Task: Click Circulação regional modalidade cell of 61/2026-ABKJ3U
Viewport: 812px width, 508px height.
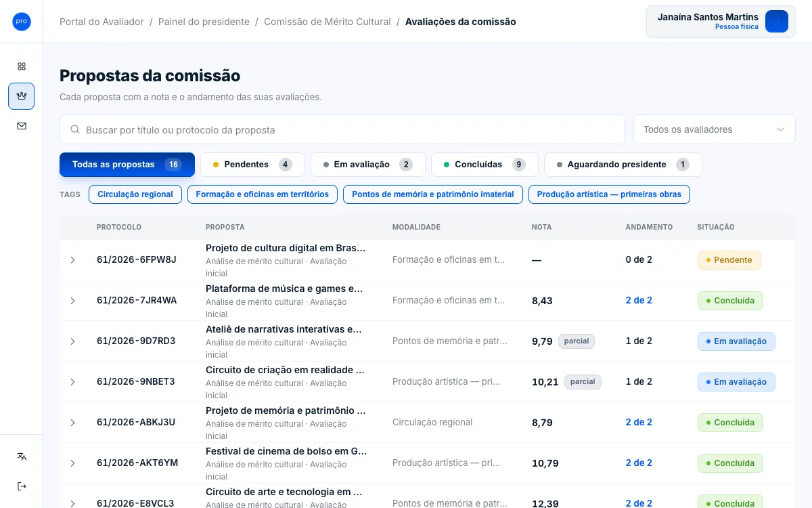Action: pyautogui.click(x=432, y=422)
